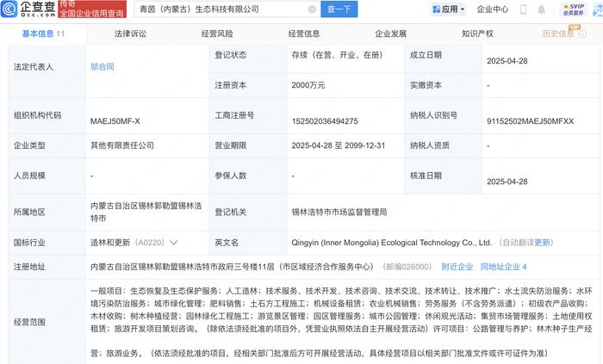
Task: Click the info icon beside 历史信息
Action: [583, 34]
